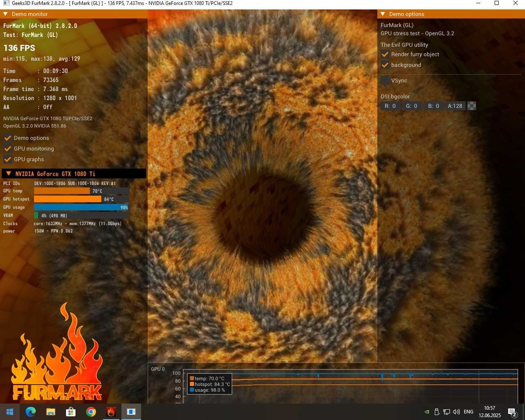
Task: Disable the background checkbox
Action: click(385, 65)
